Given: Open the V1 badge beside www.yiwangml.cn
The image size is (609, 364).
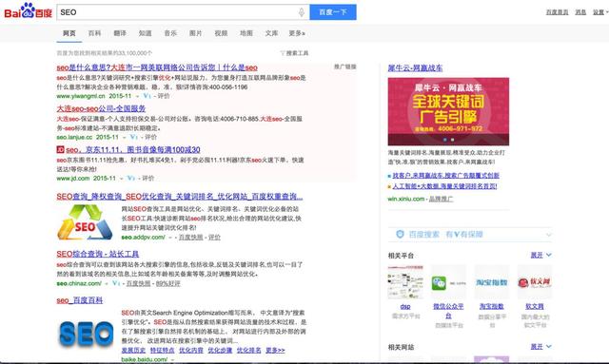Looking at the screenshot, I should pyautogui.click(x=147, y=96).
